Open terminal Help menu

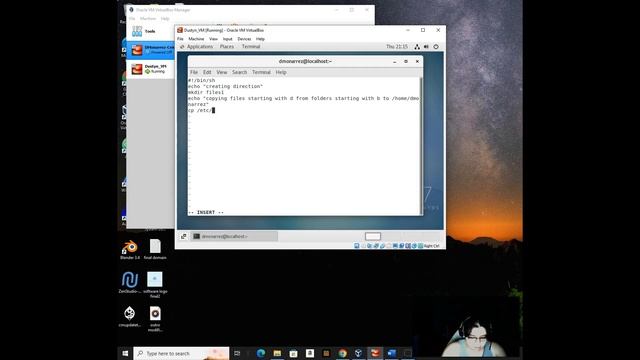(281, 72)
